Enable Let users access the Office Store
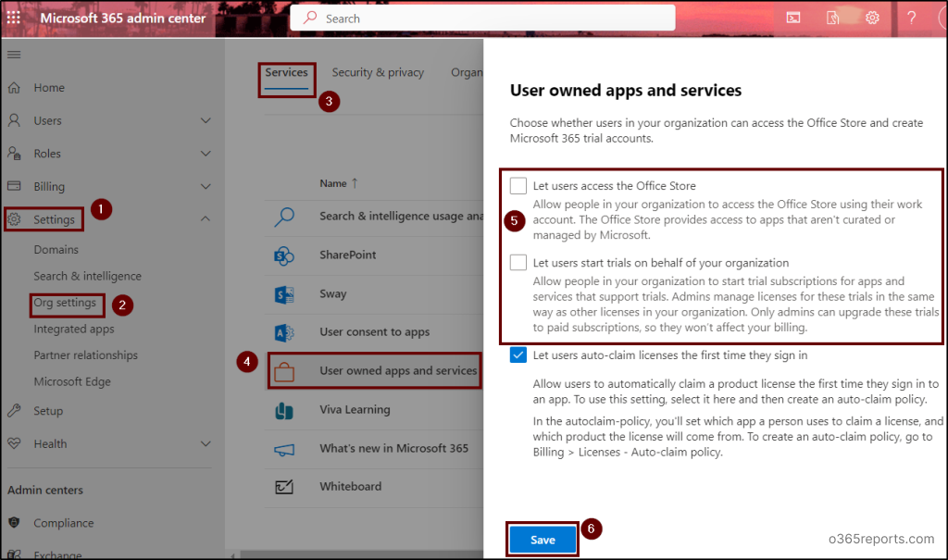 tap(518, 186)
